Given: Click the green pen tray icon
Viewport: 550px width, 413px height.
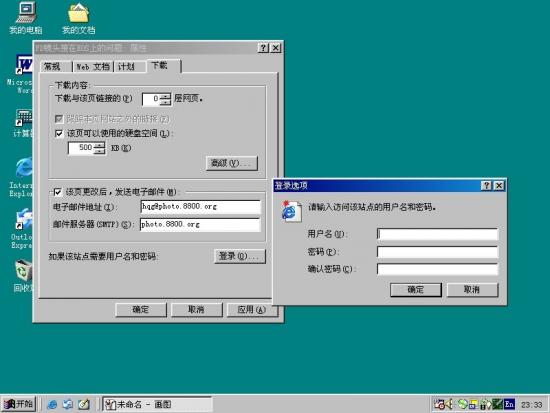Looking at the screenshot, I should 497,405.
